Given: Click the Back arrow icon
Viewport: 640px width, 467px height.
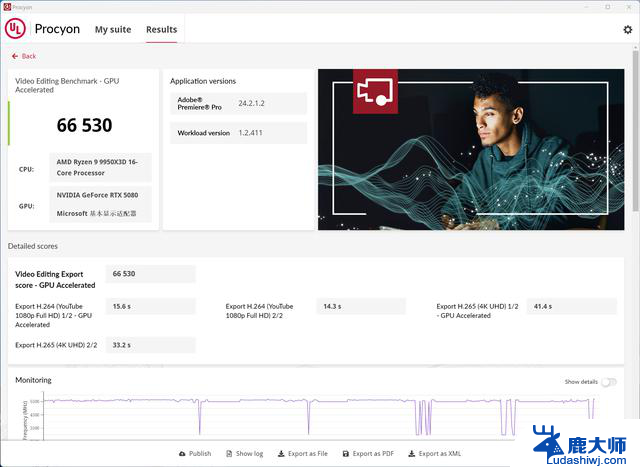Looking at the screenshot, I should 15,56.
